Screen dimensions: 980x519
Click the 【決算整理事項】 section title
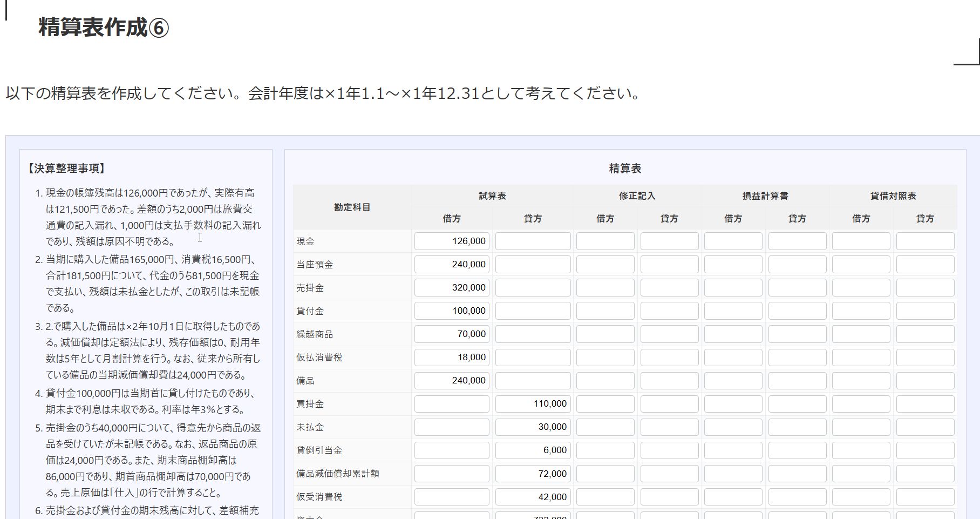(x=66, y=168)
